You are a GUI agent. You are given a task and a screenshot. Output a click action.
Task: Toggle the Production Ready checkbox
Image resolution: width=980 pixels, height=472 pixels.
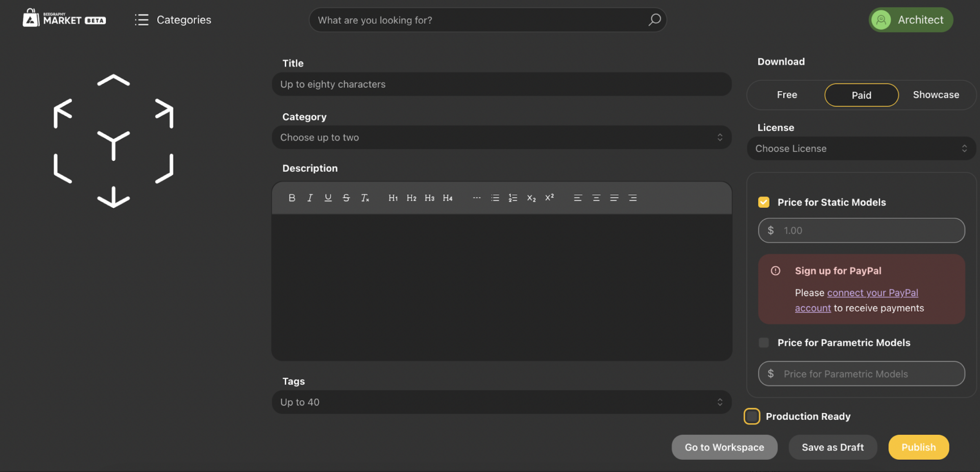[751, 416]
